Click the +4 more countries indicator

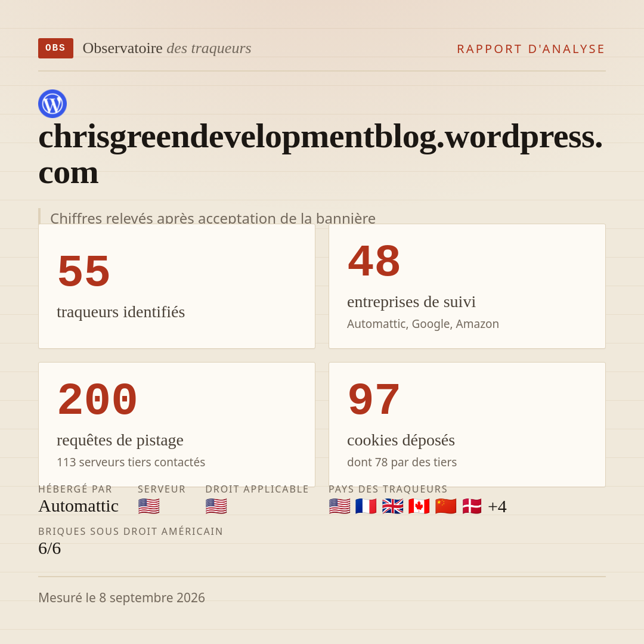[x=497, y=507]
